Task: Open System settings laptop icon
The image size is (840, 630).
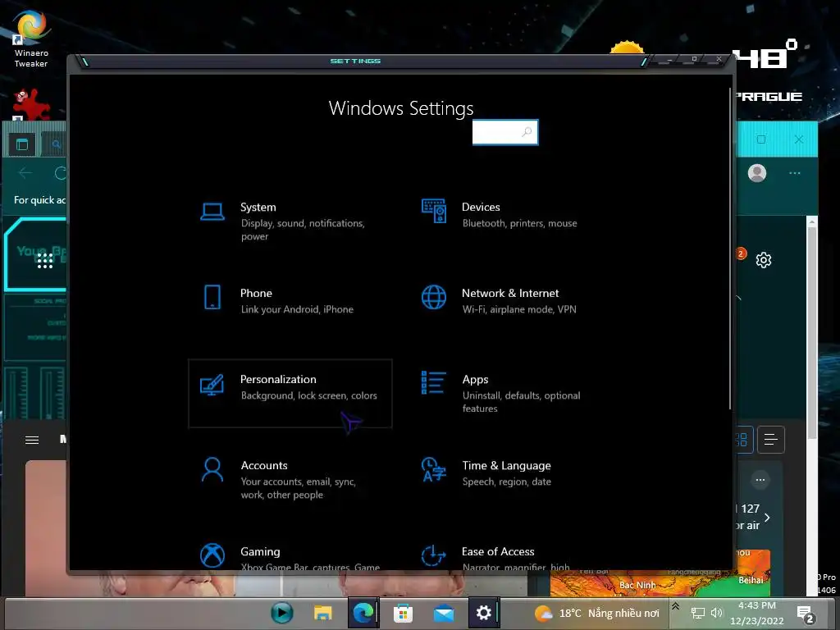Action: pos(212,212)
